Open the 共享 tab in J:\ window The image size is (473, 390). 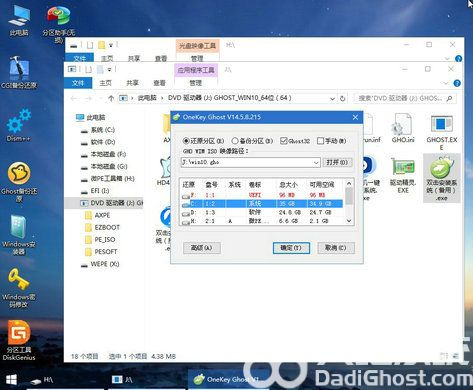point(132,83)
